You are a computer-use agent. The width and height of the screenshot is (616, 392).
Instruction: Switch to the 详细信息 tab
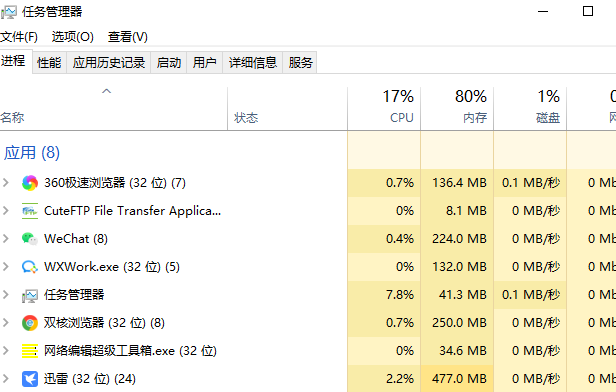pos(253,62)
